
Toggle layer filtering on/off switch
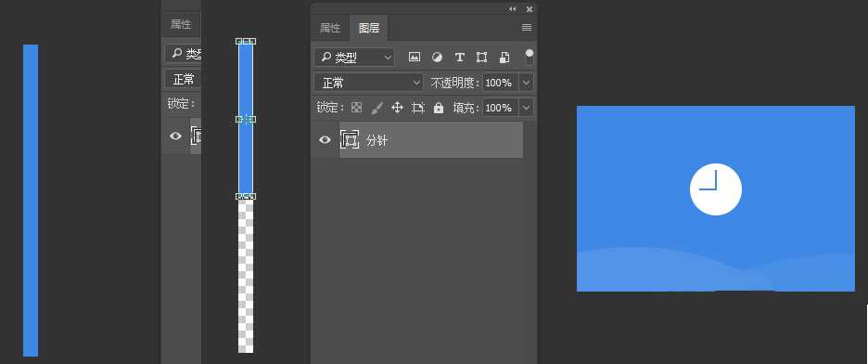[x=530, y=57]
